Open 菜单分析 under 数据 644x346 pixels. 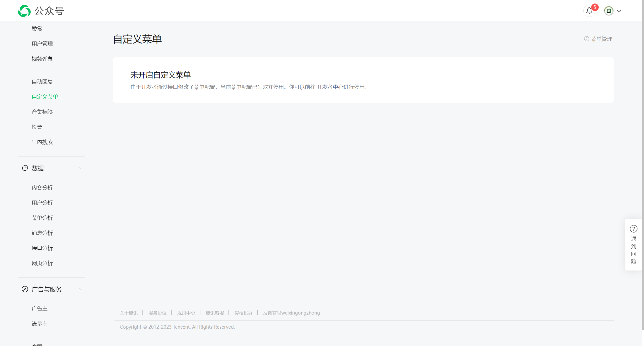(x=42, y=218)
